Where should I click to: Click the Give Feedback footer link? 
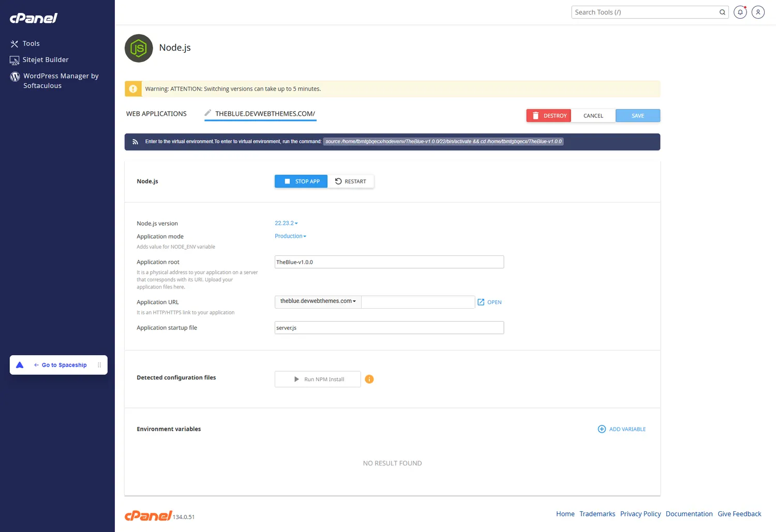click(739, 514)
